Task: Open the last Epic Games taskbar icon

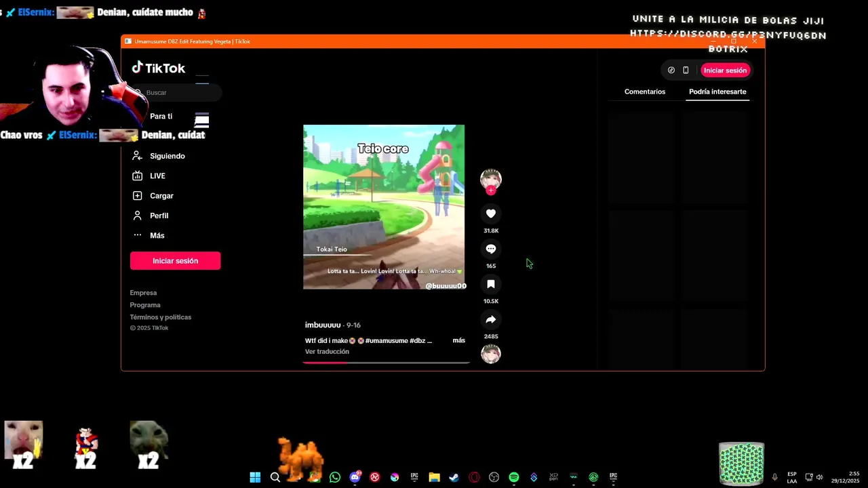Action: tap(613, 477)
